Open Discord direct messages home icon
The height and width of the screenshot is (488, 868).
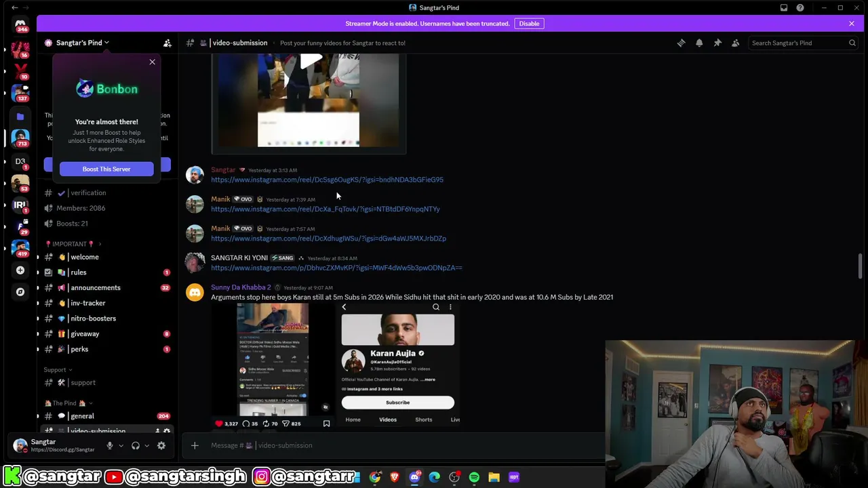pos(20,25)
